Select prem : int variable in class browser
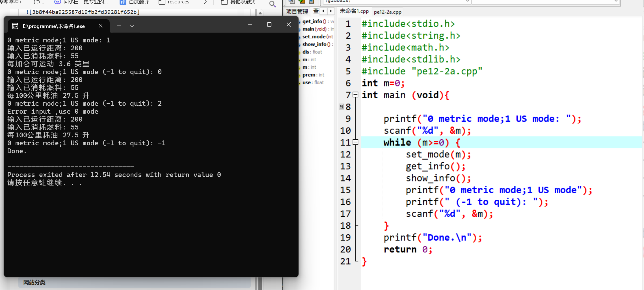This screenshot has height=290, width=644. click(x=313, y=75)
